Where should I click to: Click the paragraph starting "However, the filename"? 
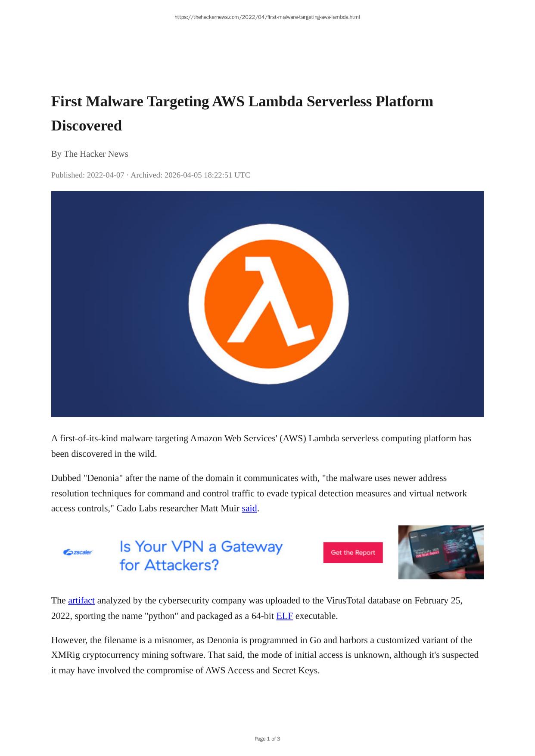(265, 655)
